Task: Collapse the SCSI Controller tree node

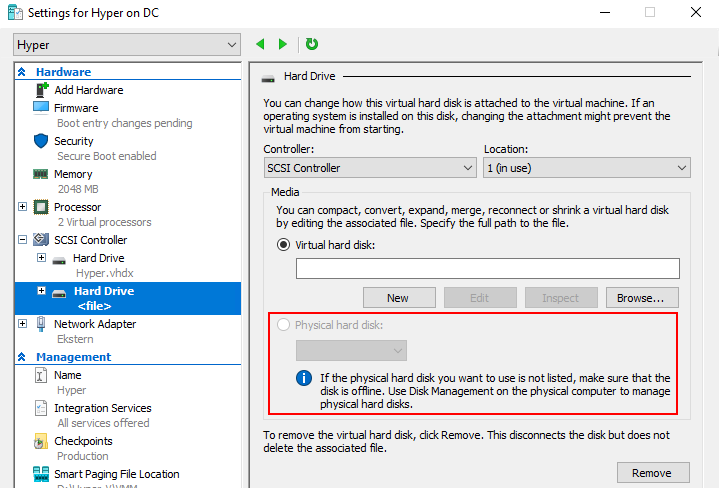Action: pyautogui.click(x=22, y=240)
